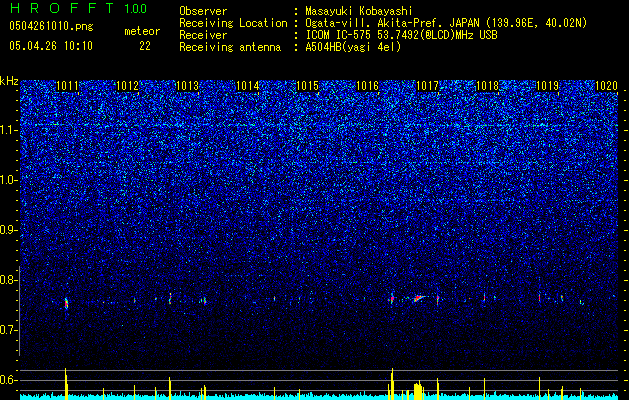The height and width of the screenshot is (400, 629).
Task: Click the 1012 time marker
Action: [127, 86]
